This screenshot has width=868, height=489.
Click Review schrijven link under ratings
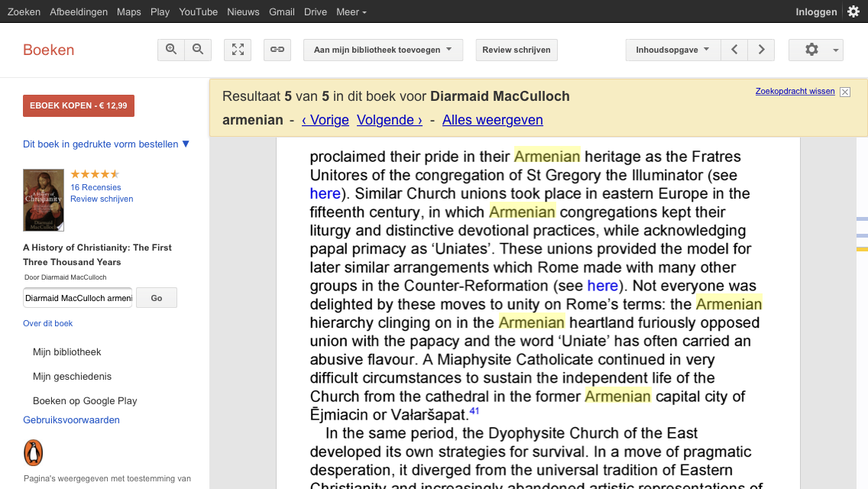click(x=102, y=199)
